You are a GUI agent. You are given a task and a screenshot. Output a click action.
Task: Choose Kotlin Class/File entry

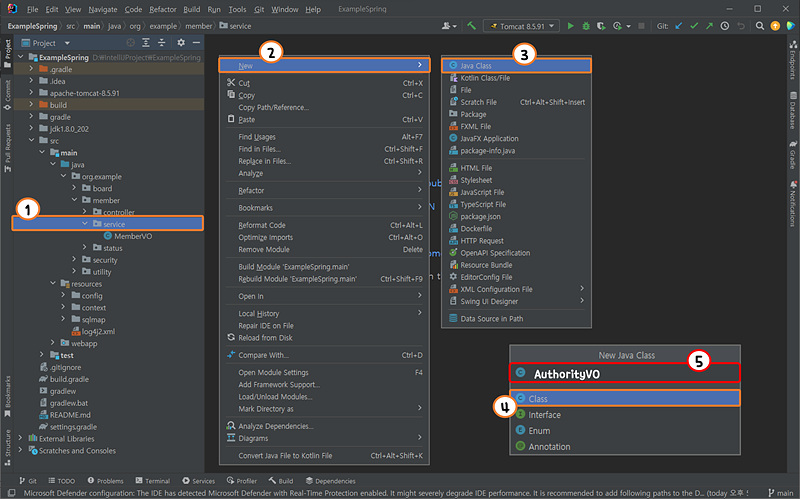tap(516, 78)
